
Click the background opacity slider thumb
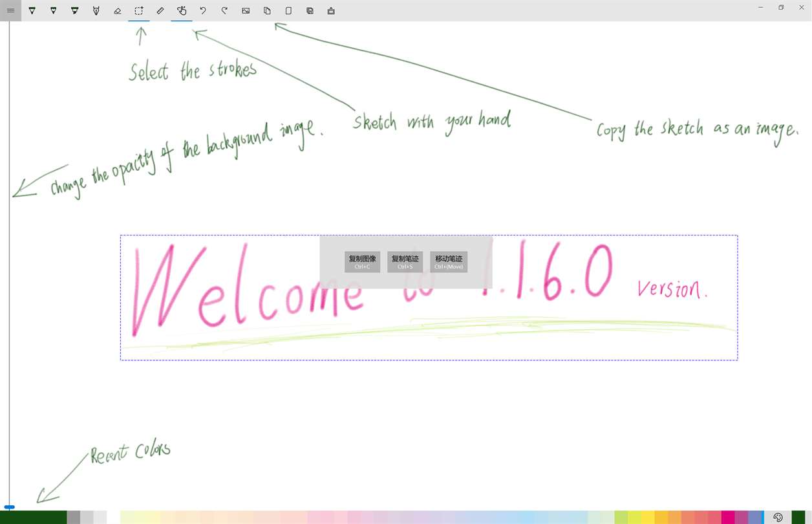pos(9,507)
